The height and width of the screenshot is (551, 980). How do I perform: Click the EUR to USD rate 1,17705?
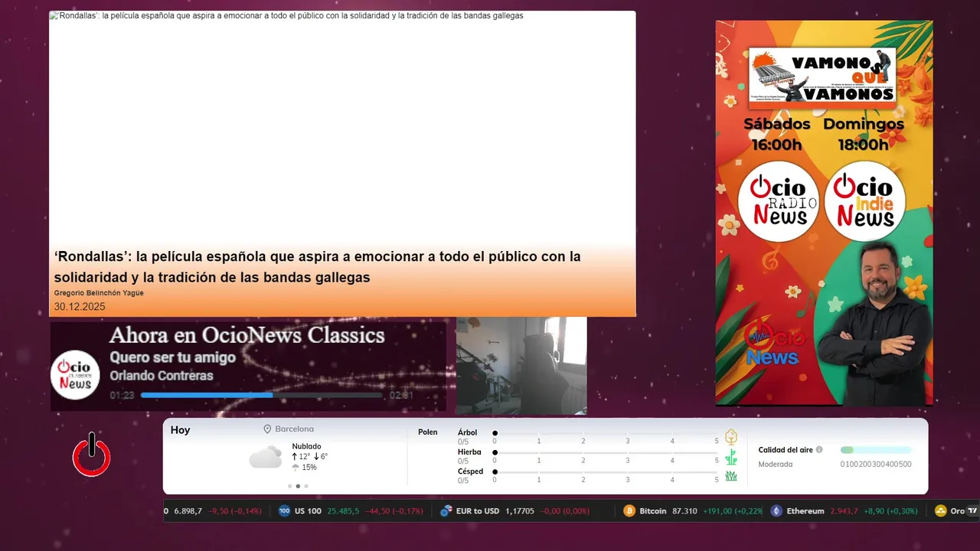[x=520, y=511]
